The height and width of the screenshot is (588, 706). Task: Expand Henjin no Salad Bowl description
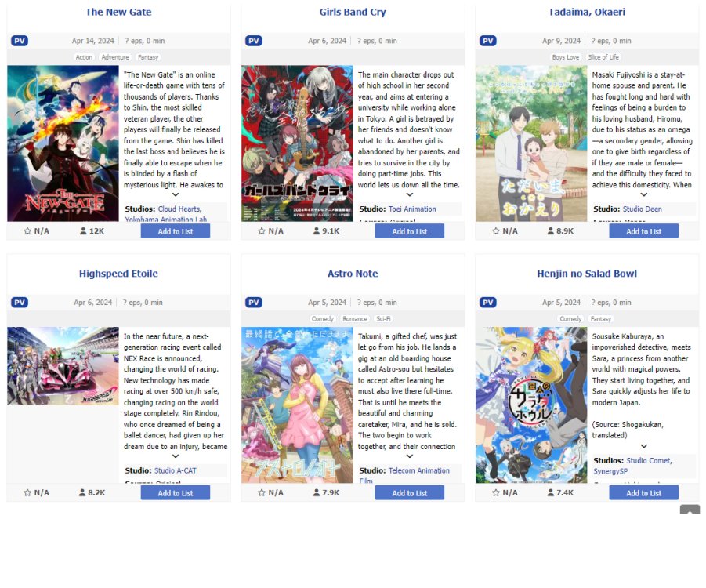[644, 446]
